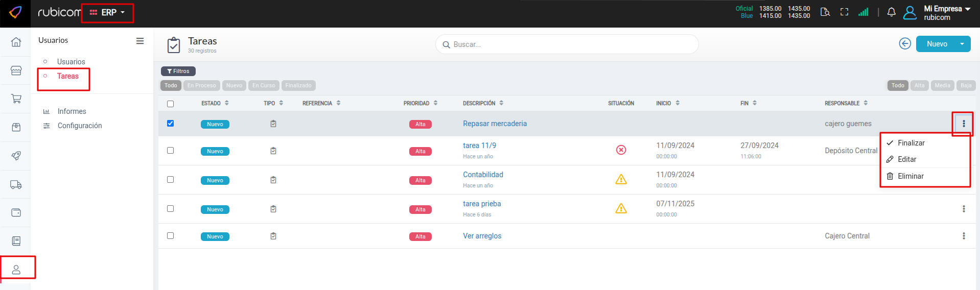This screenshot has height=290, width=980.
Task: Collapse the Usuarios hamburger menu
Action: coord(139,41)
